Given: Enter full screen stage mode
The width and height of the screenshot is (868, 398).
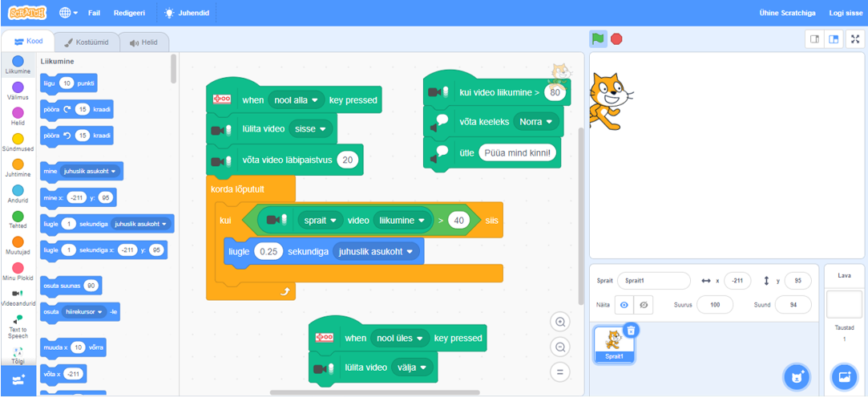Looking at the screenshot, I should coord(855,39).
